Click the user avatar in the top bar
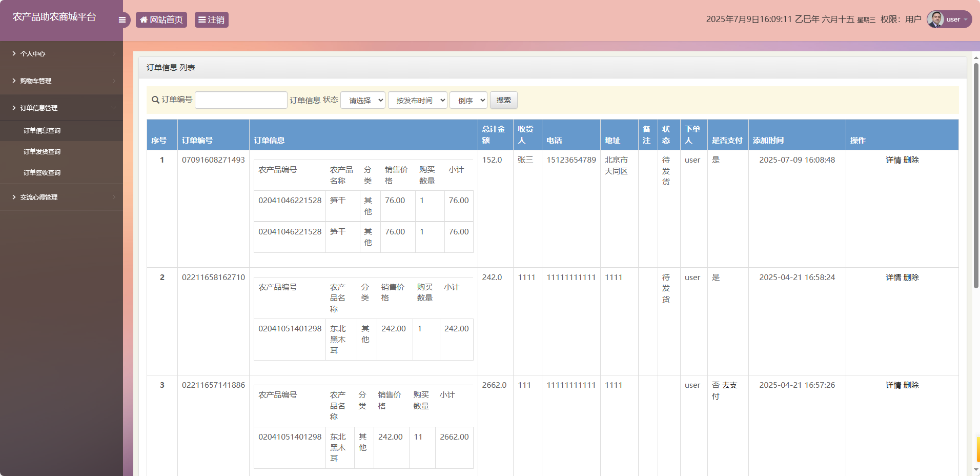 (934, 19)
